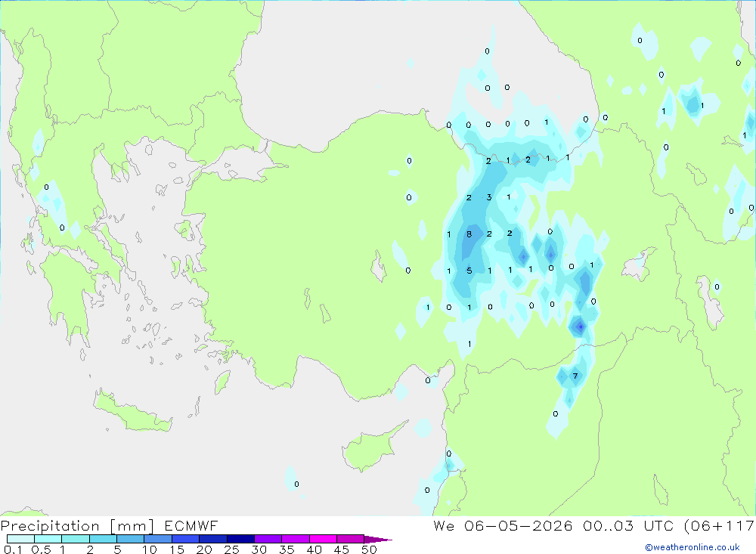This screenshot has width=756, height=554.
Task: Click the 1–2 mm legend color box
Action: click(76, 539)
